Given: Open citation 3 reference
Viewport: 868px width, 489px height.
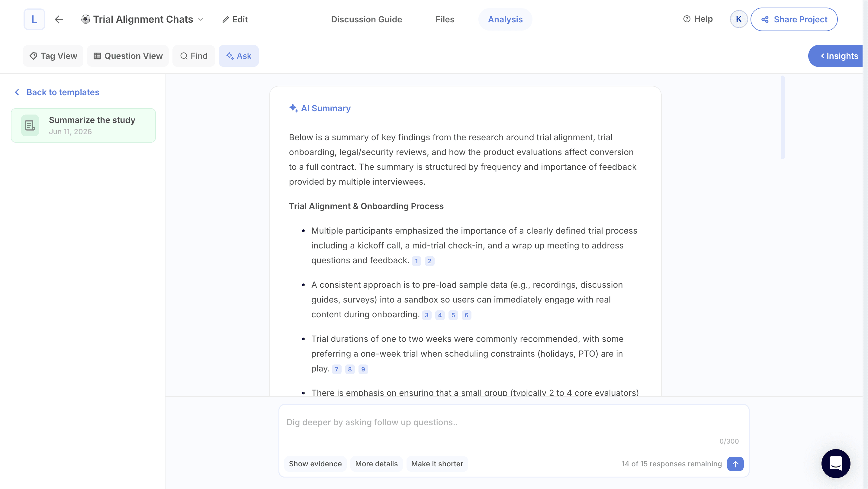Looking at the screenshot, I should 426,315.
